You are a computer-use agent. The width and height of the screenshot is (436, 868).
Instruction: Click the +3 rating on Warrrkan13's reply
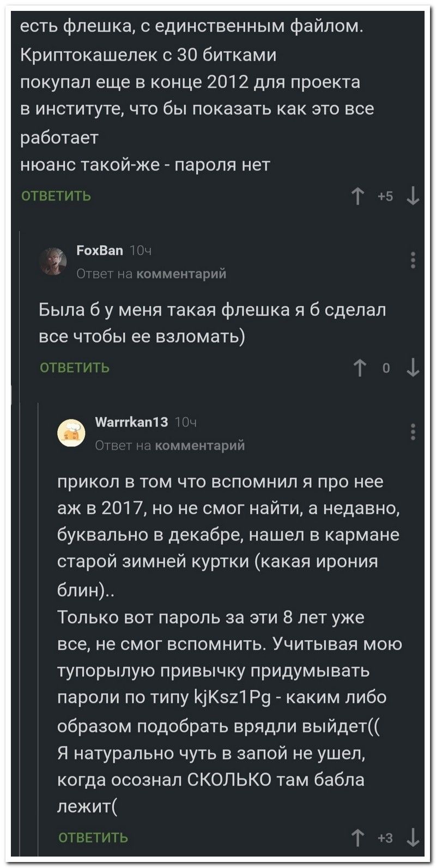coord(386,838)
